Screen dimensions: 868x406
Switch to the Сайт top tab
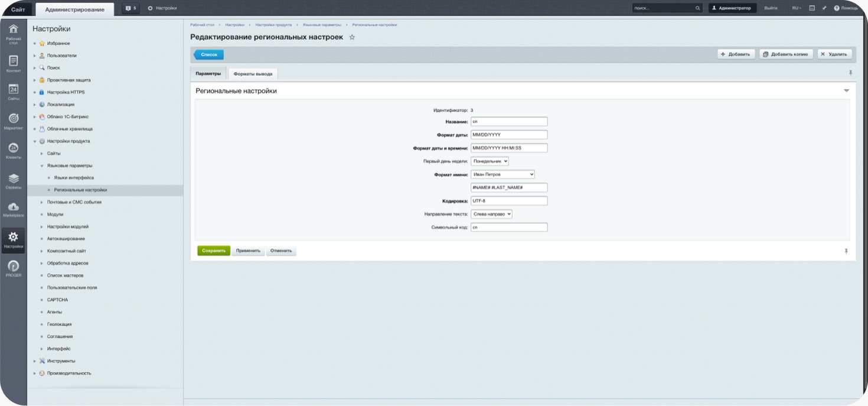pos(18,9)
